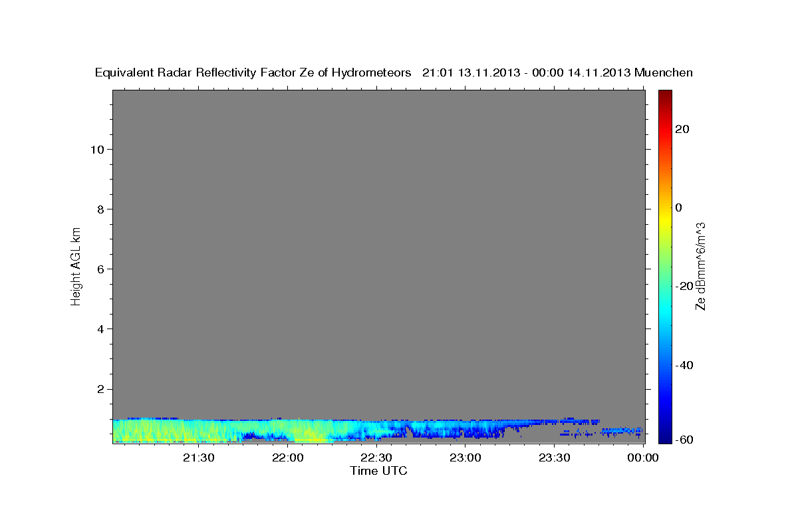Screen dimensions: 798x532
Task: Pick the dark red top of colorbar
Action: point(665,94)
